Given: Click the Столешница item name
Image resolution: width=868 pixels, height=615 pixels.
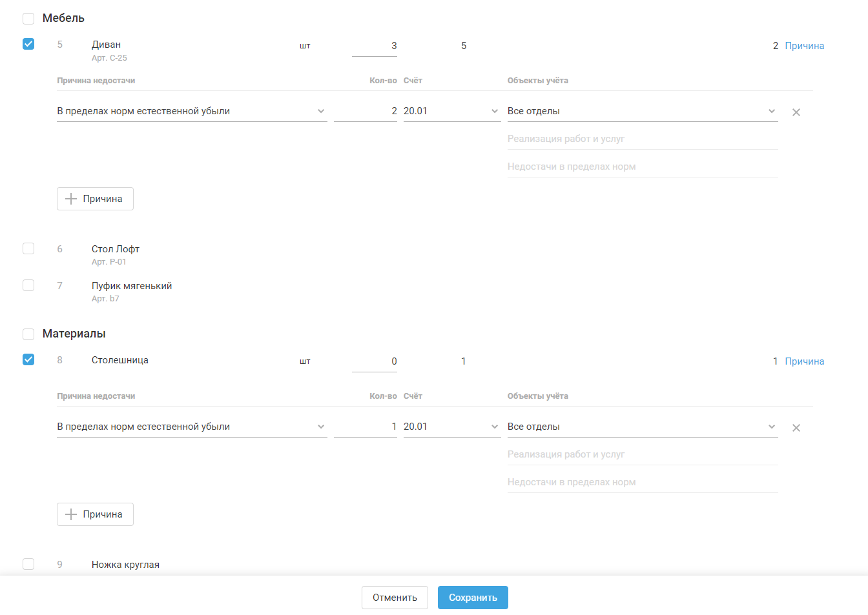Looking at the screenshot, I should [120, 360].
